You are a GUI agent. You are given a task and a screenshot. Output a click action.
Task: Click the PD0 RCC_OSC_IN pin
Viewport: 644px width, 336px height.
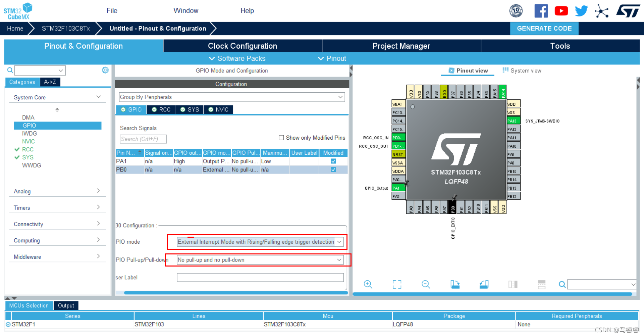[398, 138]
